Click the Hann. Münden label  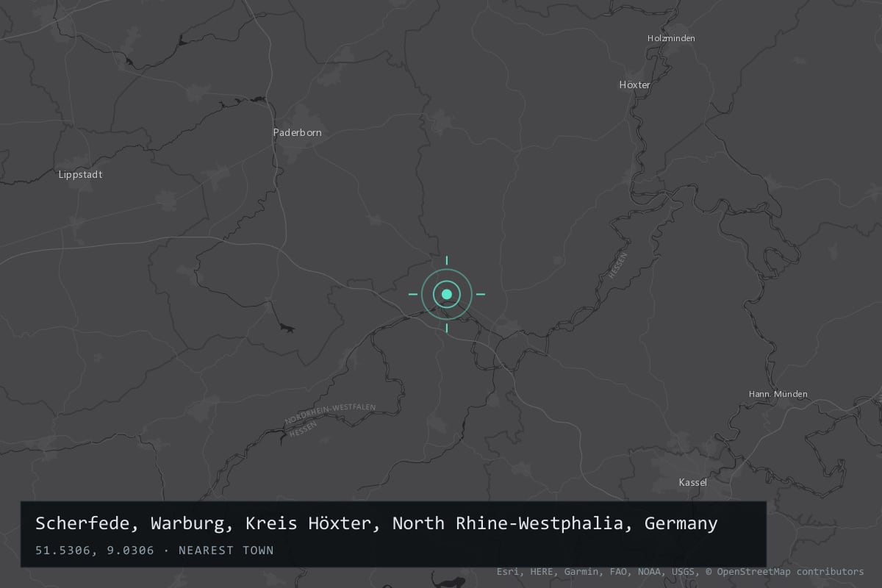point(778,394)
